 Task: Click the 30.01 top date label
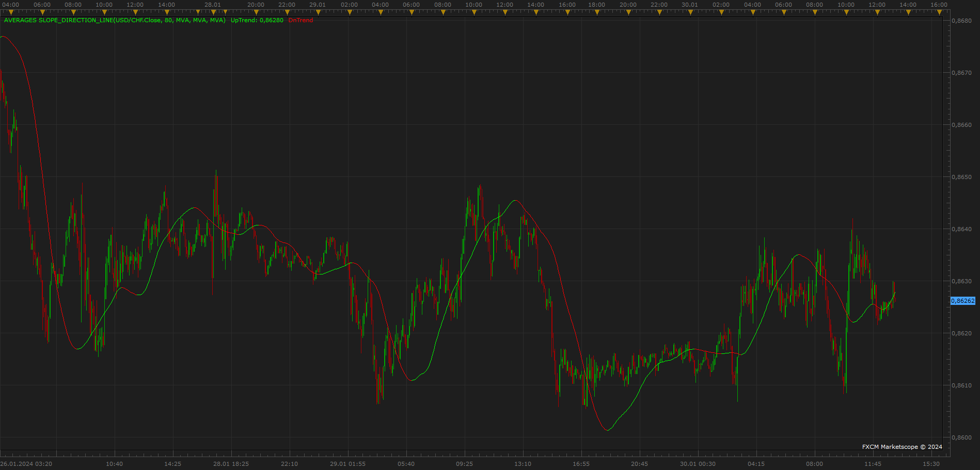[x=690, y=5]
